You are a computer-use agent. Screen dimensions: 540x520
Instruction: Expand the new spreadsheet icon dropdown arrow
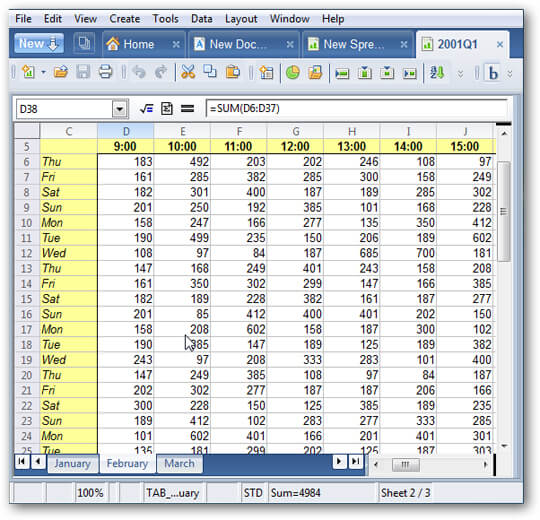point(43,73)
